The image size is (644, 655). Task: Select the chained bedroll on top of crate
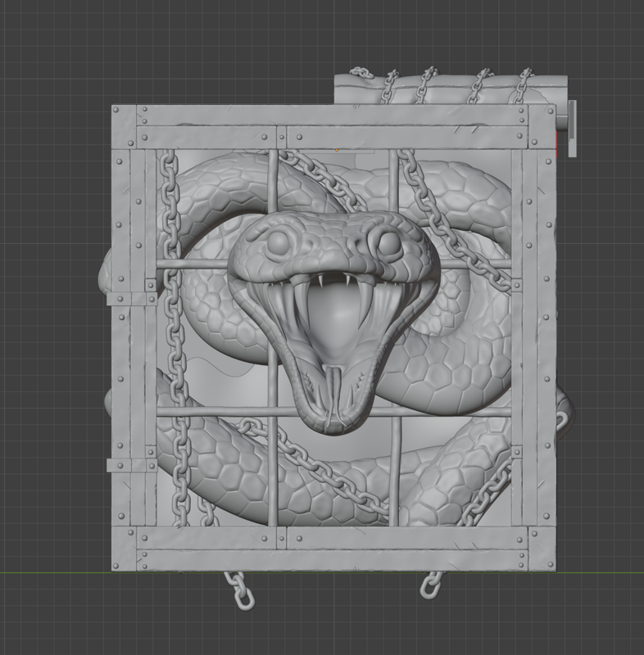451,89
